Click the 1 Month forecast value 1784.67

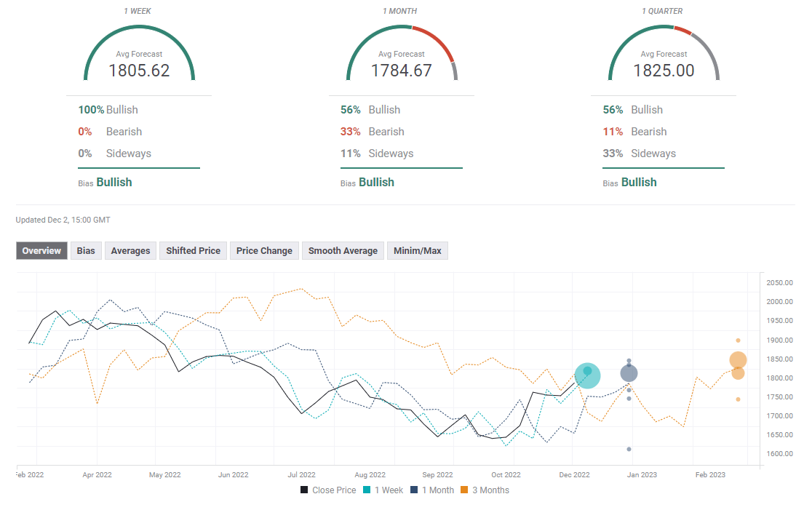click(401, 71)
